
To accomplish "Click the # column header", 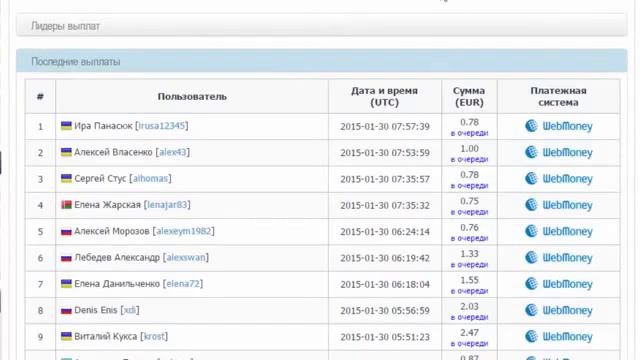I will pyautogui.click(x=40, y=96).
